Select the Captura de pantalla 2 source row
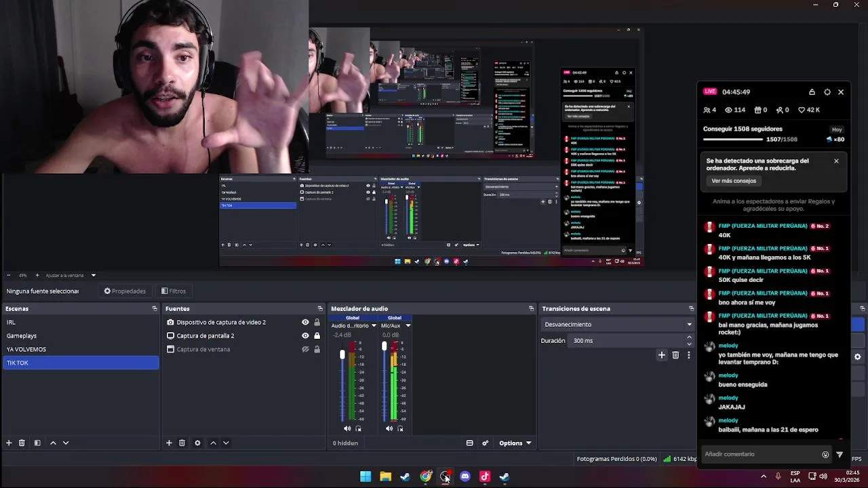This screenshot has height=488, width=868. click(x=243, y=335)
